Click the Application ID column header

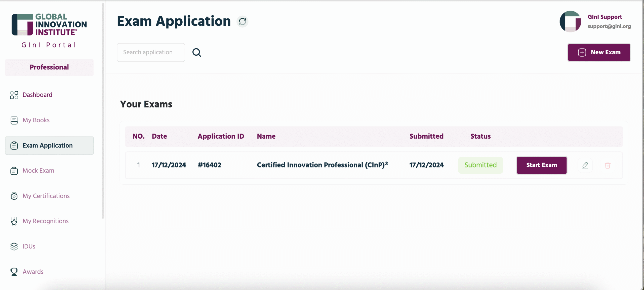tap(221, 136)
